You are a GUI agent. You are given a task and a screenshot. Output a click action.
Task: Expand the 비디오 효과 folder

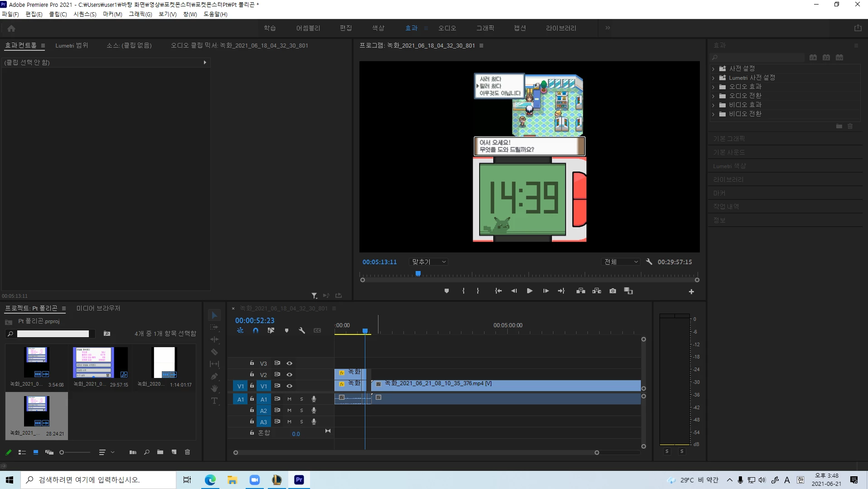point(713,105)
